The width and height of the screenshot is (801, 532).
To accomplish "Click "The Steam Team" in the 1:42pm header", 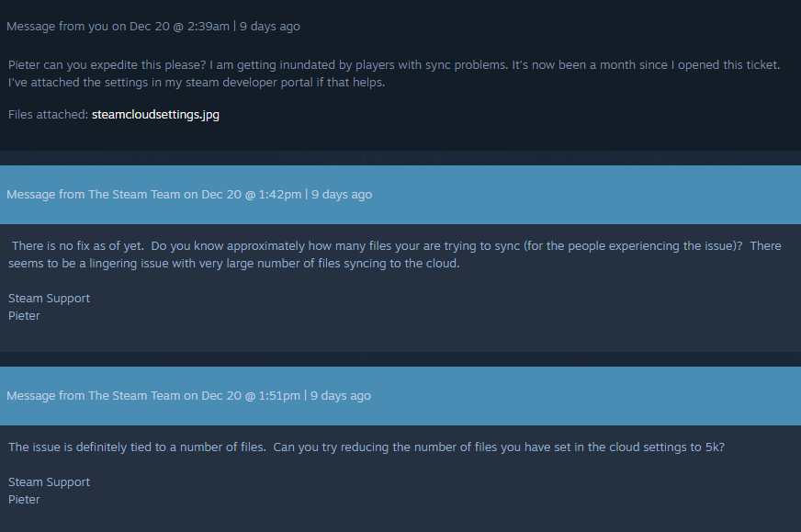I will coord(134,195).
